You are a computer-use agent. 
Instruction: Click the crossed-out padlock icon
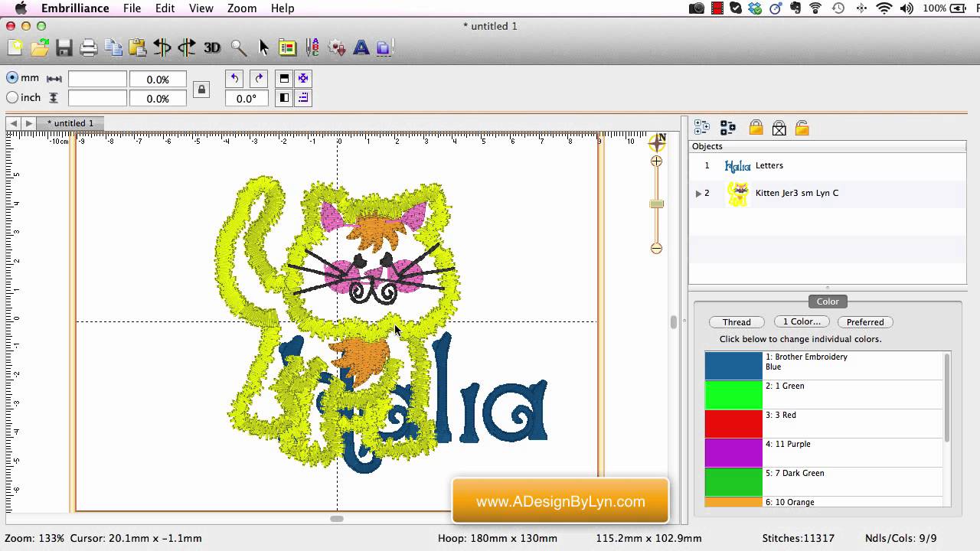point(779,128)
